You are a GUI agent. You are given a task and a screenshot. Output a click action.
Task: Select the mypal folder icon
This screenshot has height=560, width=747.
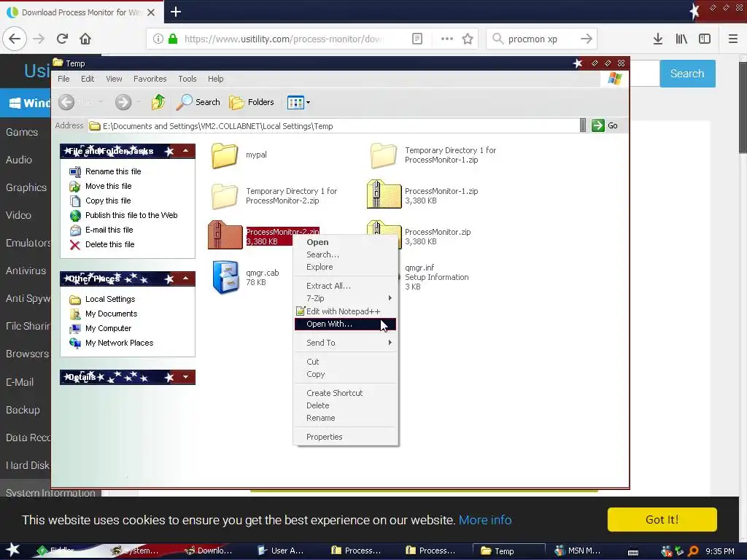[x=225, y=155]
